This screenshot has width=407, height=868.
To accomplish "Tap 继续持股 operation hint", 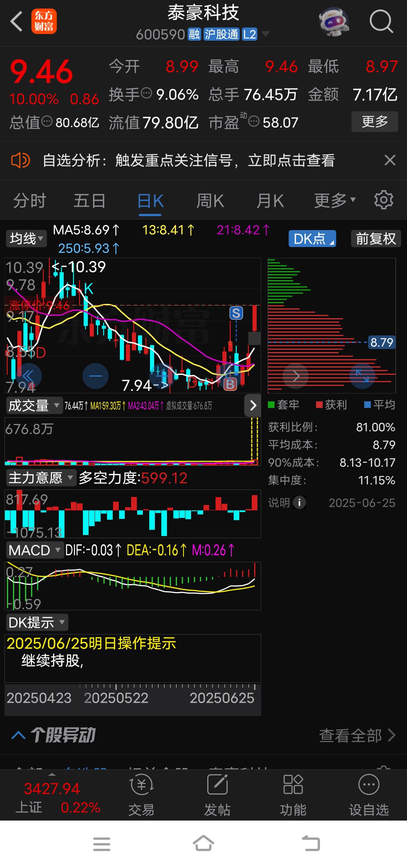I will click(52, 660).
